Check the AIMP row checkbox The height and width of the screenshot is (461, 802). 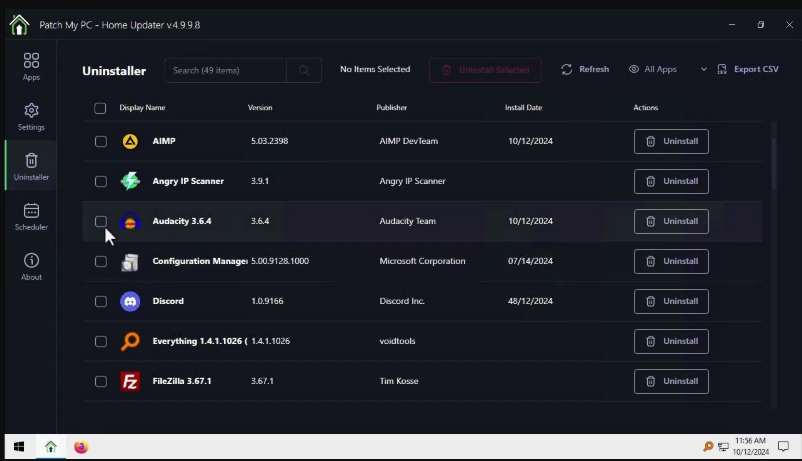point(101,142)
